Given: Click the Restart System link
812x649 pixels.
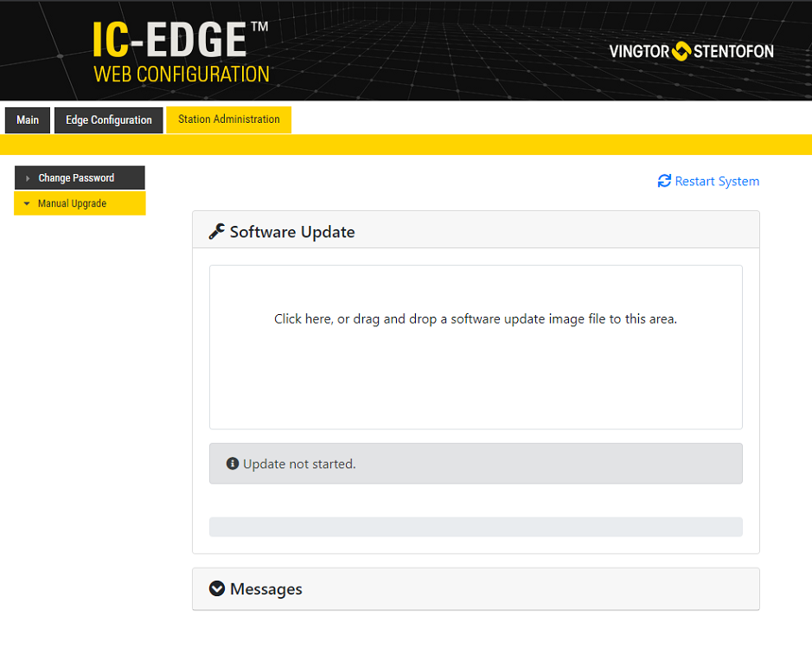Looking at the screenshot, I should (717, 181).
